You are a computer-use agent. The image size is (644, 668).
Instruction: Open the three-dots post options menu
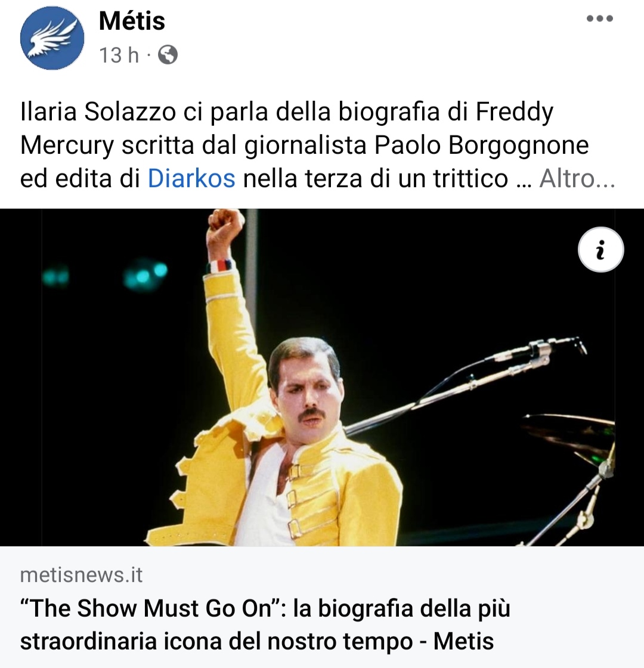coord(600,18)
